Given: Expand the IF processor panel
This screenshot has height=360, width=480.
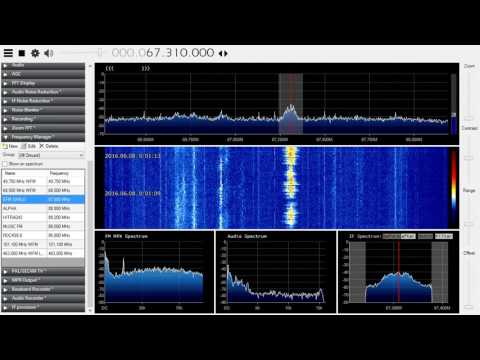Looking at the screenshot, I should 43,307.
